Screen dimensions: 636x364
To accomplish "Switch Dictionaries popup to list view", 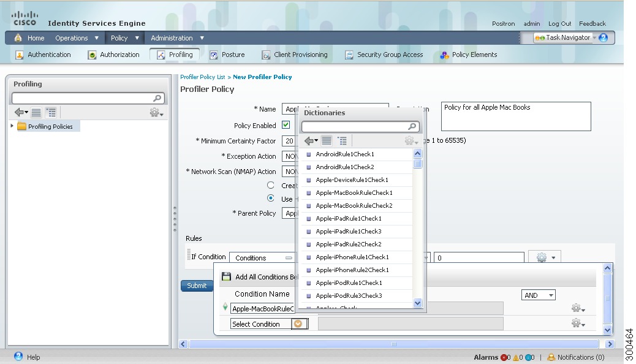I will (x=327, y=141).
